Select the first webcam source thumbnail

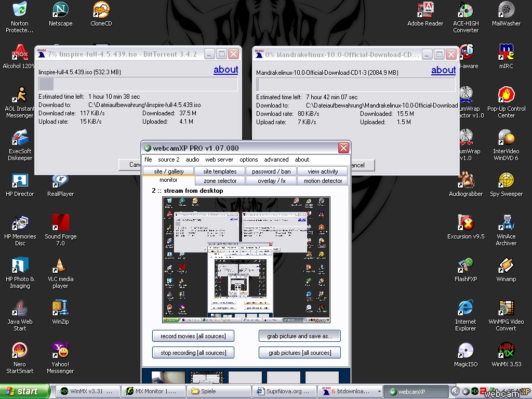click(168, 377)
